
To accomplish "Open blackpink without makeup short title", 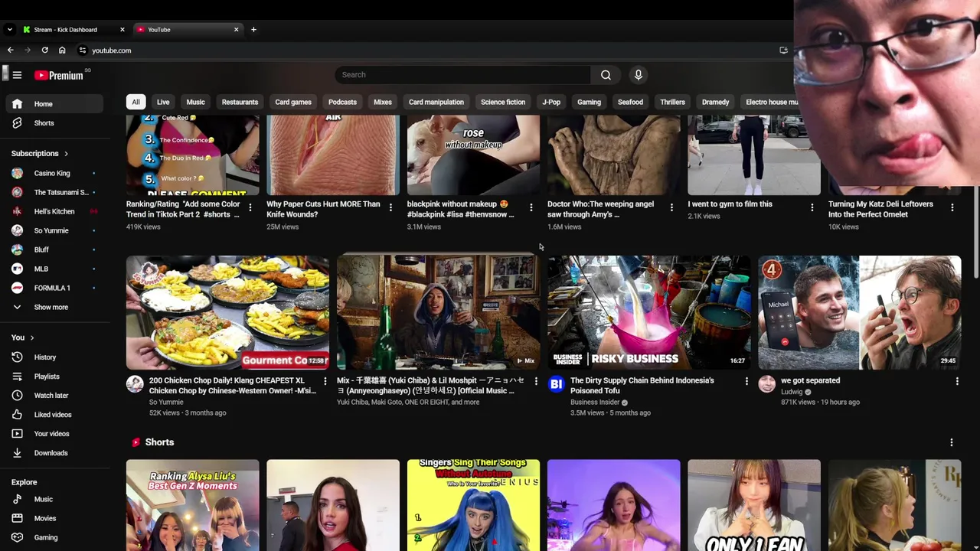I will coord(460,209).
